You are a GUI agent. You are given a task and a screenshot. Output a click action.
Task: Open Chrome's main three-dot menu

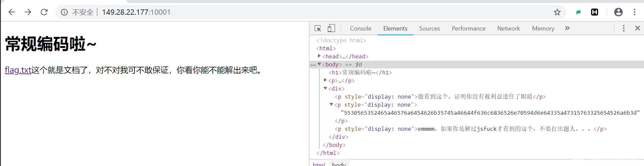pyautogui.click(x=635, y=12)
